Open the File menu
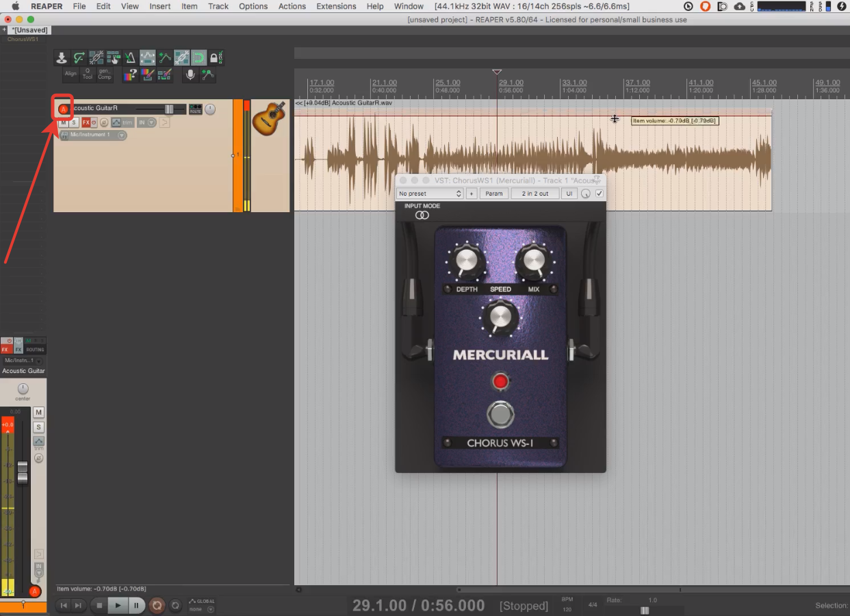Image resolution: width=850 pixels, height=616 pixels. pos(79,6)
